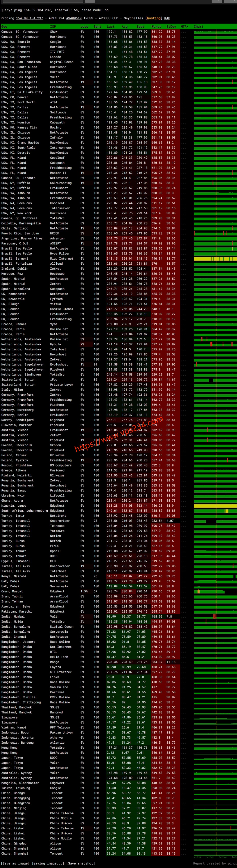
Task: Select the Interconnecx ISP cell
Action: 61,148
